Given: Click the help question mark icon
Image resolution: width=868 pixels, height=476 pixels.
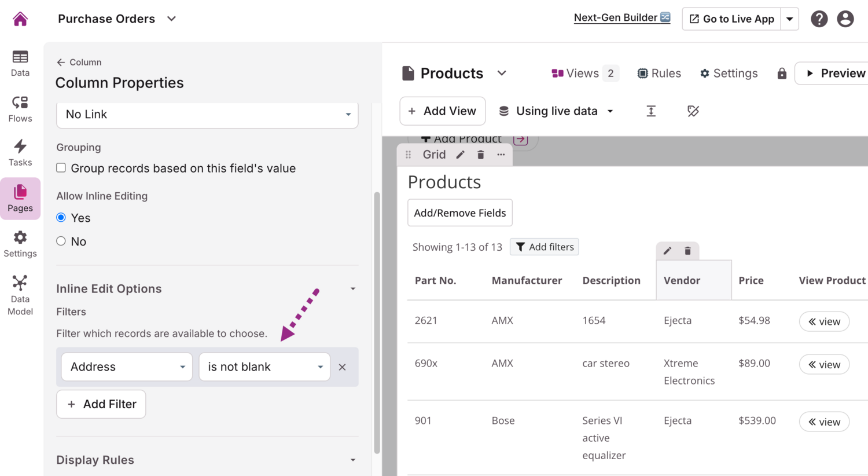Looking at the screenshot, I should (819, 19).
